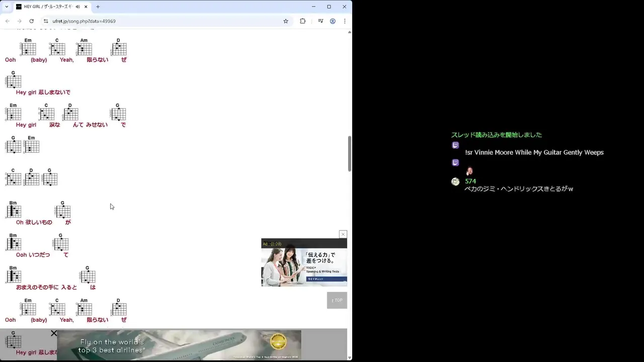Image resolution: width=644 pixels, height=362 pixels.
Task: Open the media control icon in the toolbar
Action: (x=320, y=21)
